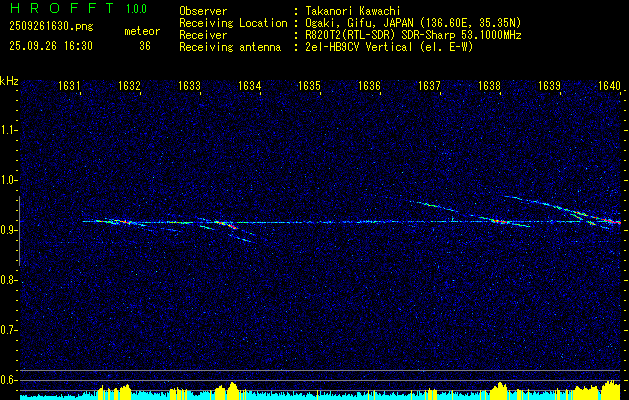Click the 1631 time marker

[69, 85]
